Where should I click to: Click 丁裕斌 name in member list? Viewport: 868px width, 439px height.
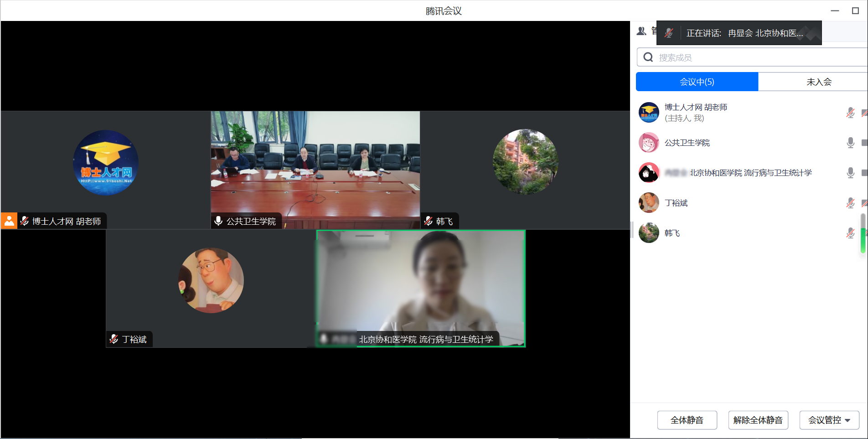(x=676, y=203)
